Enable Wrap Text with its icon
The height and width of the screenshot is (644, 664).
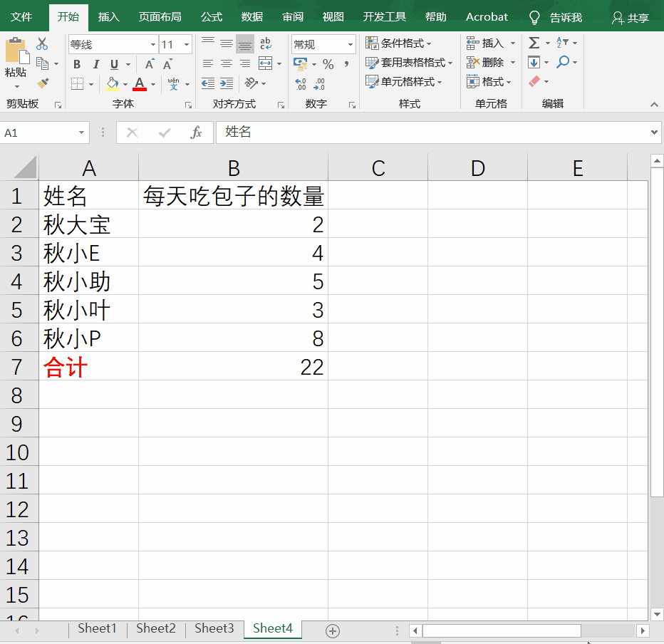point(264,43)
